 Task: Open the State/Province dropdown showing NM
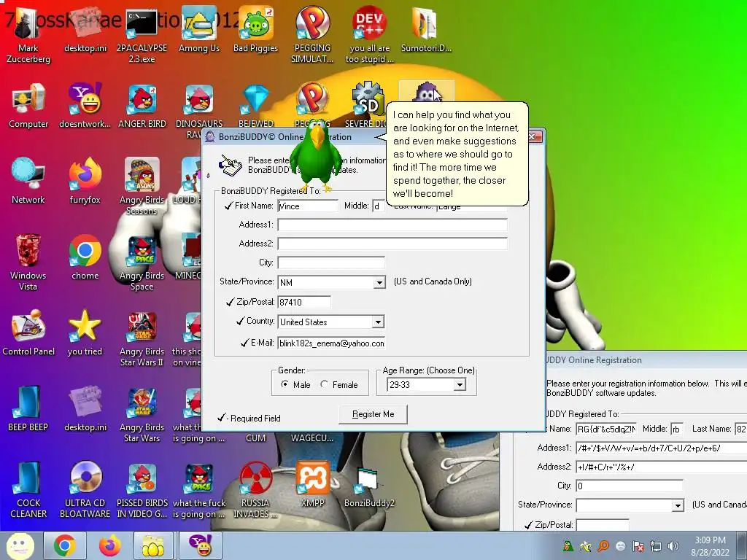coord(379,282)
